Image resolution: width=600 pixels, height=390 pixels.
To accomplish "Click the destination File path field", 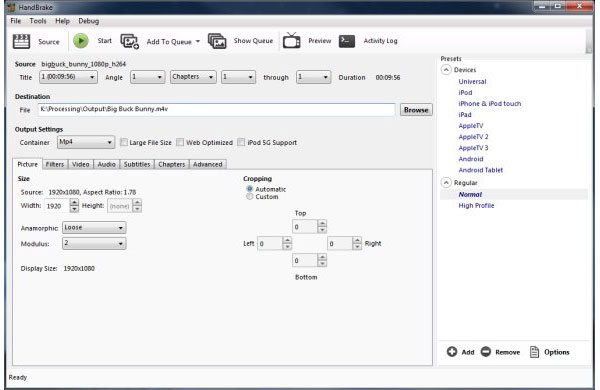I will pyautogui.click(x=217, y=109).
